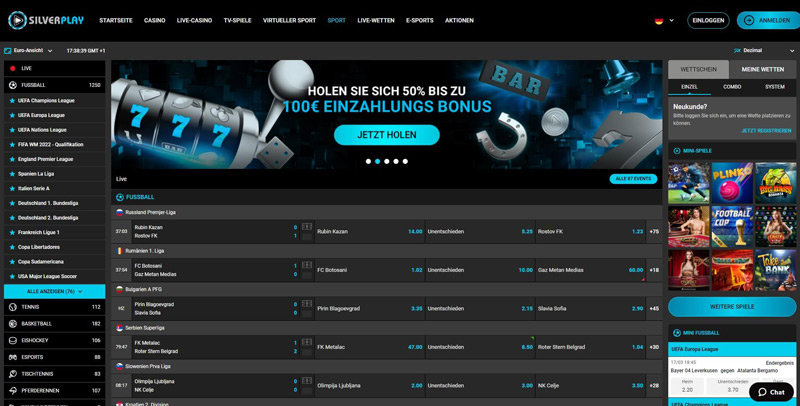Star the UEFA Champions League favorite
Image resolution: width=800 pixels, height=406 pixels.
[x=12, y=101]
